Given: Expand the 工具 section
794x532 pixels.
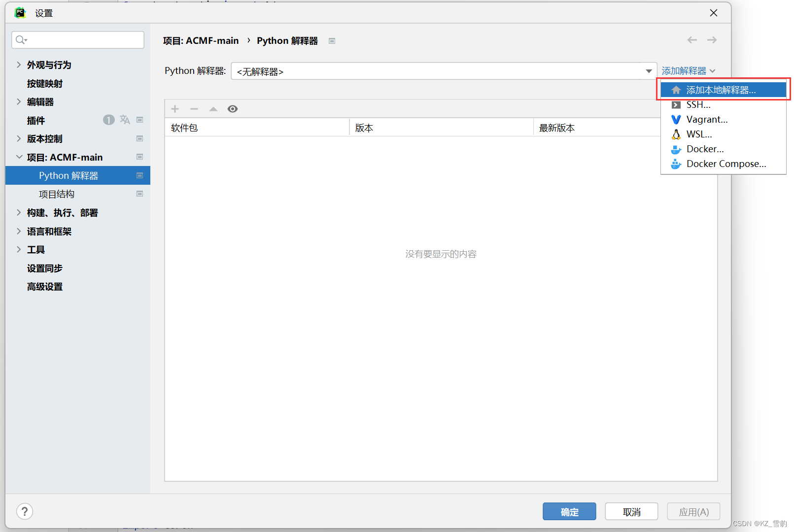Looking at the screenshot, I should [19, 249].
